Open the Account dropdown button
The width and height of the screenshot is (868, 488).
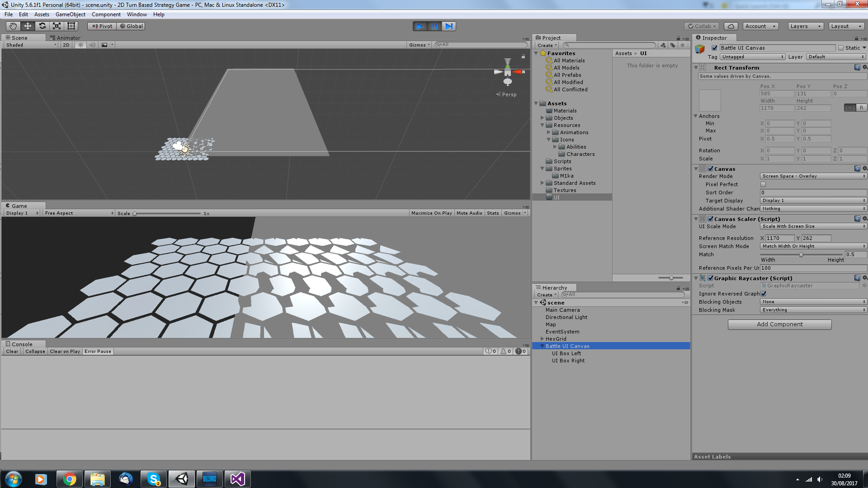coord(760,26)
